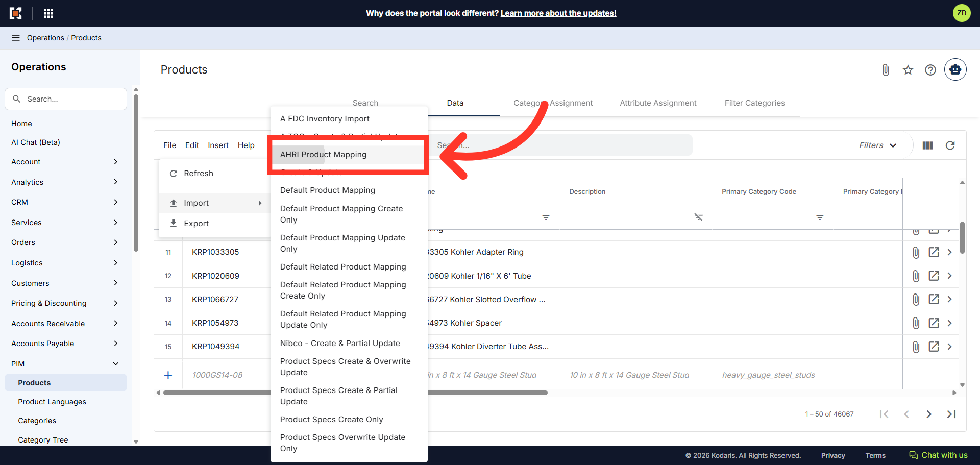Image resolution: width=980 pixels, height=465 pixels.
Task: Switch to Filter Categories tab
Action: 754,103
